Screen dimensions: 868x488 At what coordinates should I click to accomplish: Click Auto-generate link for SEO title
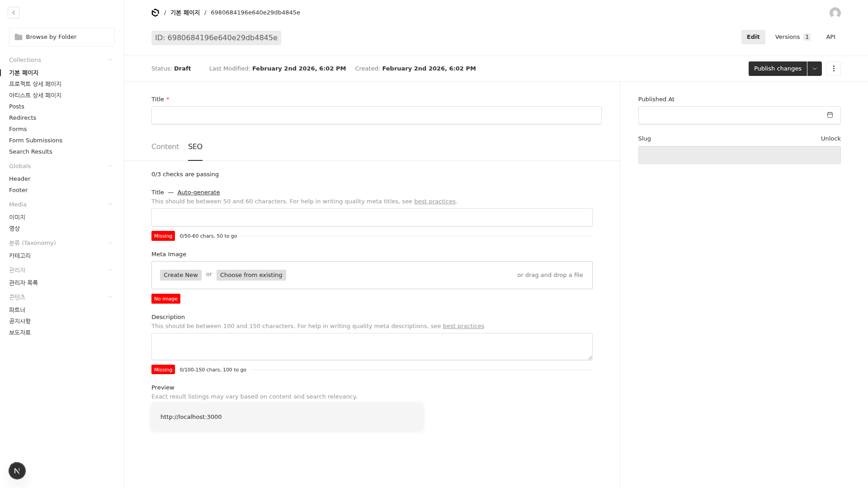[198, 192]
